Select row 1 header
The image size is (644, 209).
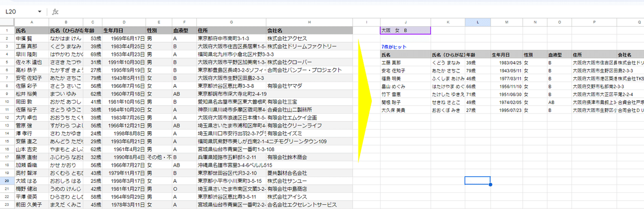tap(6, 31)
